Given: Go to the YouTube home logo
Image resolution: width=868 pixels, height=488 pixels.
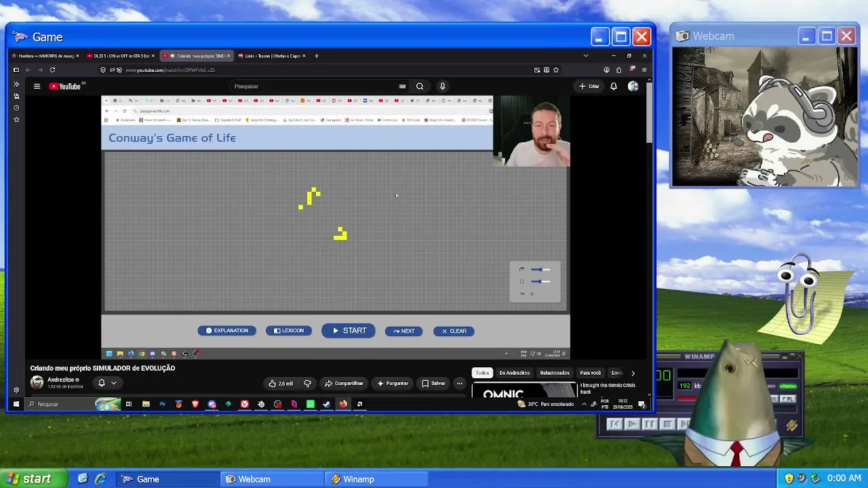Looking at the screenshot, I should click(x=65, y=86).
